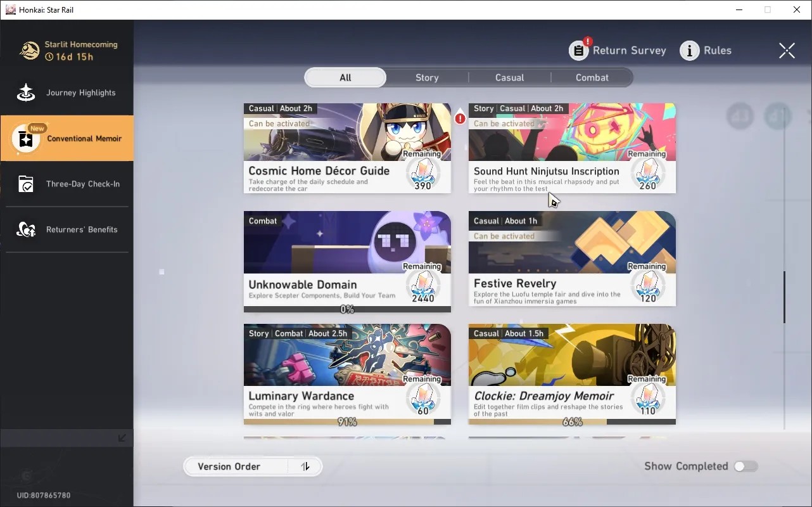The height and width of the screenshot is (507, 812).
Task: Reverse sort order with arrows icon
Action: click(x=305, y=466)
